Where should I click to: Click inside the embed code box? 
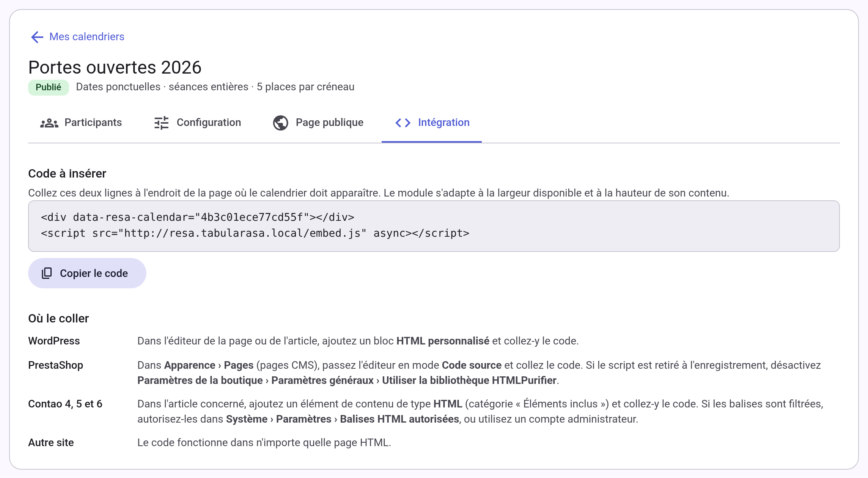pos(434,226)
